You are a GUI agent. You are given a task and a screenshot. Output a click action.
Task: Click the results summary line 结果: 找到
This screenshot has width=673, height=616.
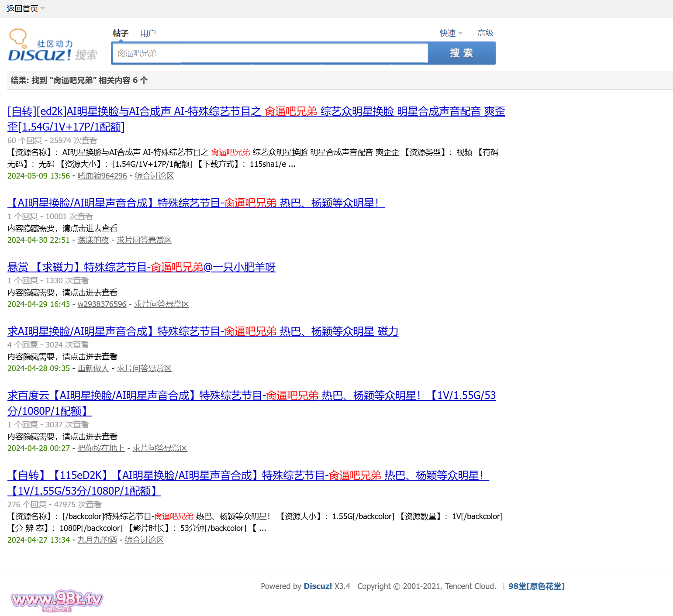pos(79,80)
